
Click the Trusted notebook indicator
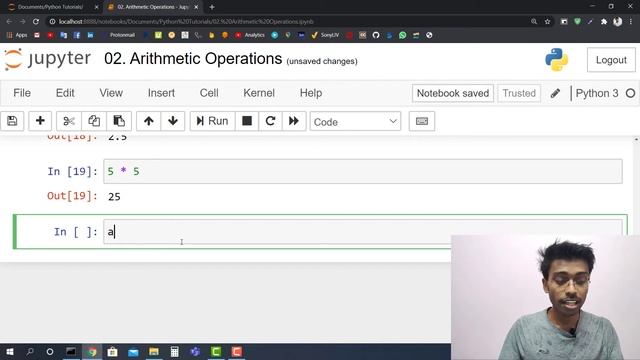(519, 93)
